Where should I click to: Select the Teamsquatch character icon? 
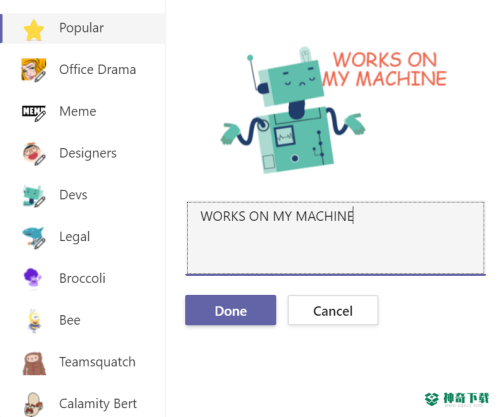click(34, 363)
